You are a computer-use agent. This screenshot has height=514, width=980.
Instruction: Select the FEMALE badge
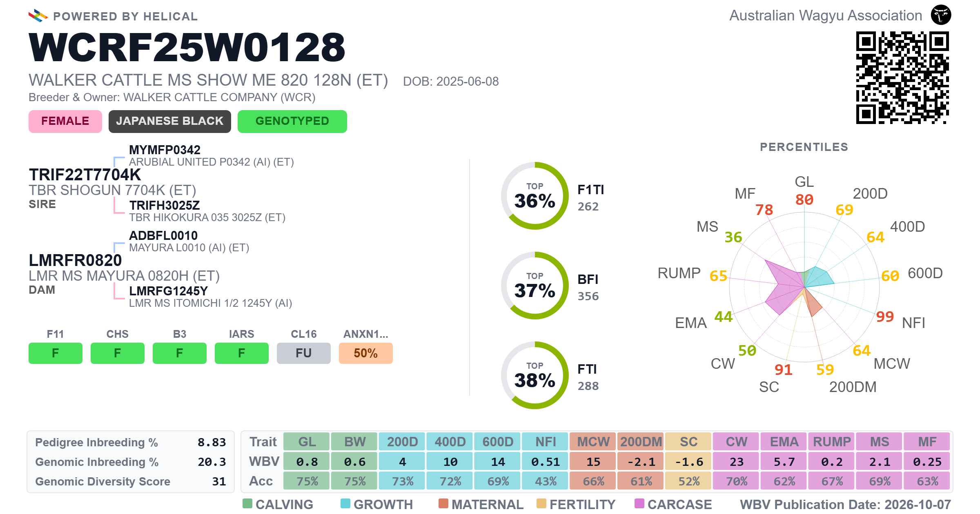65,121
